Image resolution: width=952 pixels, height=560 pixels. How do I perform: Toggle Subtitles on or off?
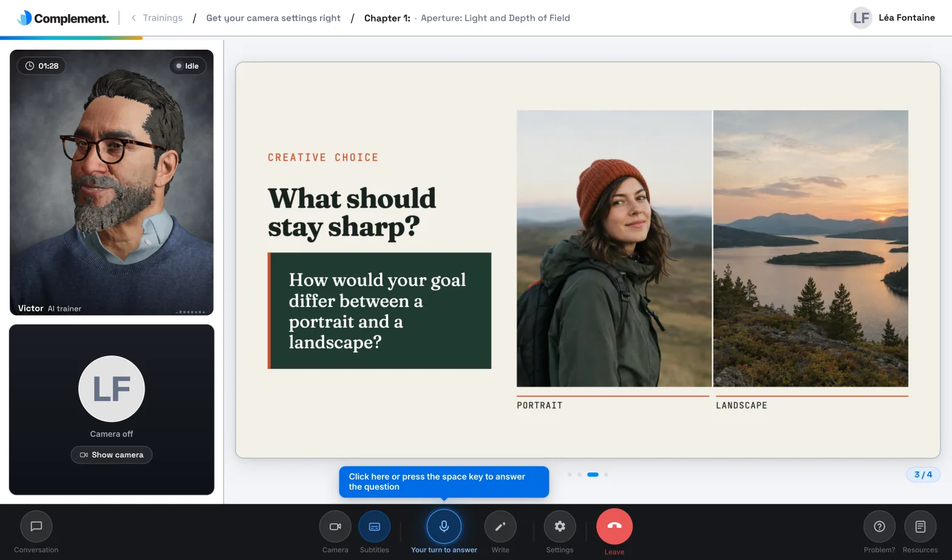tap(375, 527)
